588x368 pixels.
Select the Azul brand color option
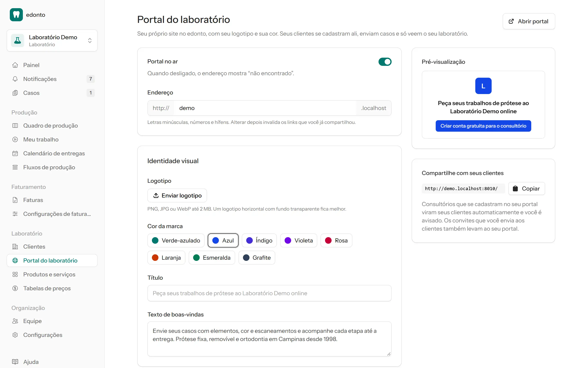[223, 240]
